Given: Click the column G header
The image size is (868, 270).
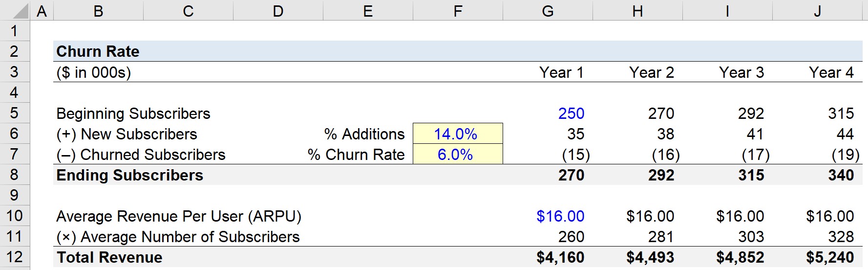Looking at the screenshot, I should pos(548,10).
